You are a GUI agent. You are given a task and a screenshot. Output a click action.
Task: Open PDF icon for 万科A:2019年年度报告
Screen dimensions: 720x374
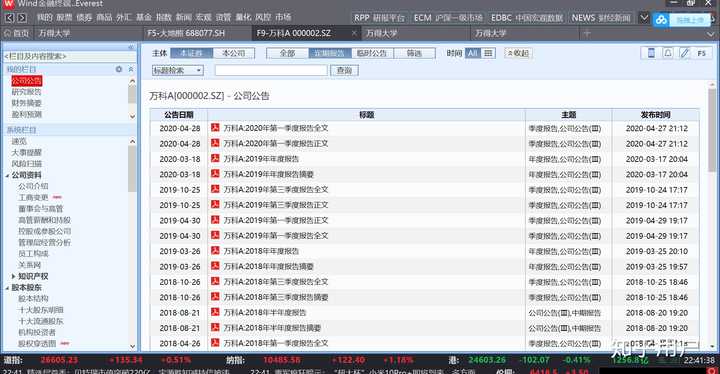(215, 159)
